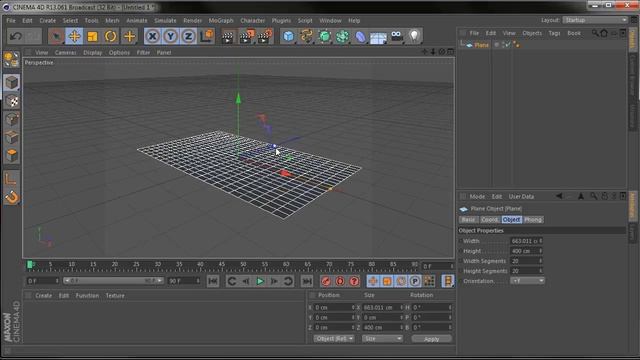640x360 pixels.
Task: Add a Cube primitive object
Action: pyautogui.click(x=288, y=36)
